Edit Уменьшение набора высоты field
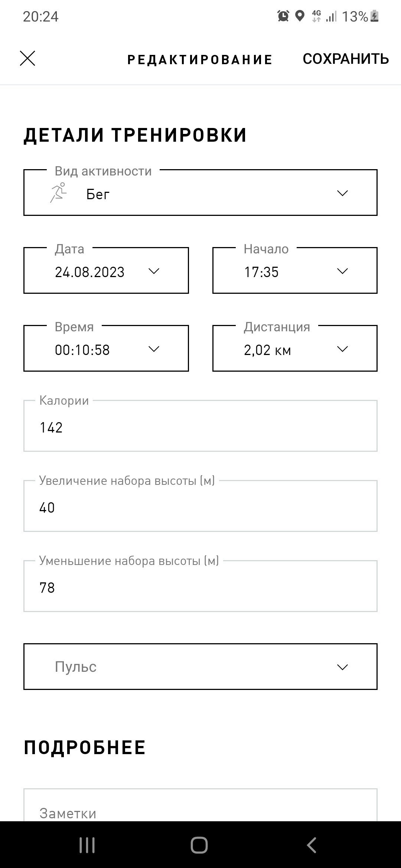The image size is (401, 868). (200, 586)
